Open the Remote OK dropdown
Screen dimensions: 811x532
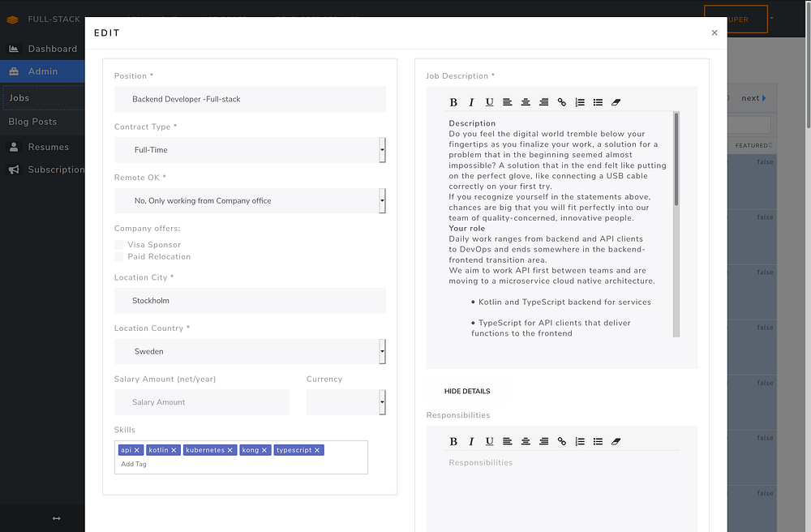click(250, 200)
